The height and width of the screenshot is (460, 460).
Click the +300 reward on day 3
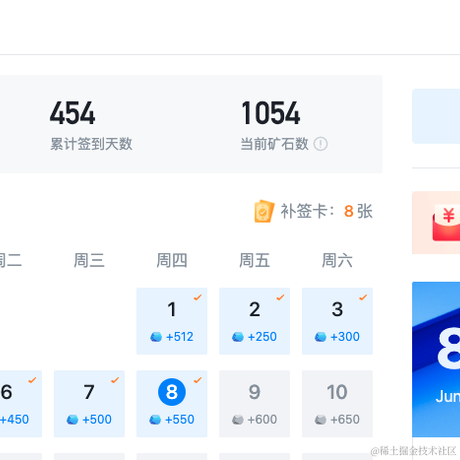click(345, 337)
